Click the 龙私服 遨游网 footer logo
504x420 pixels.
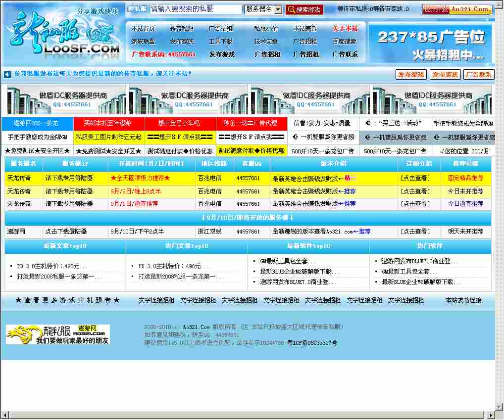(x=57, y=334)
